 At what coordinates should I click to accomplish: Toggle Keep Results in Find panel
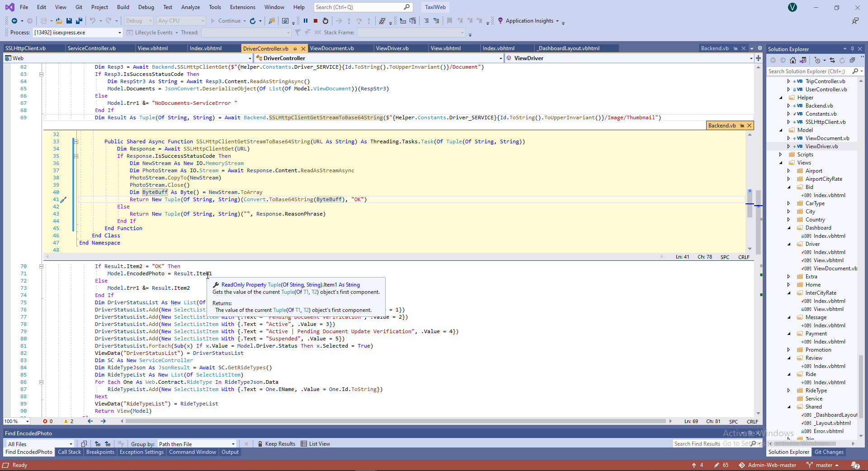(276, 444)
